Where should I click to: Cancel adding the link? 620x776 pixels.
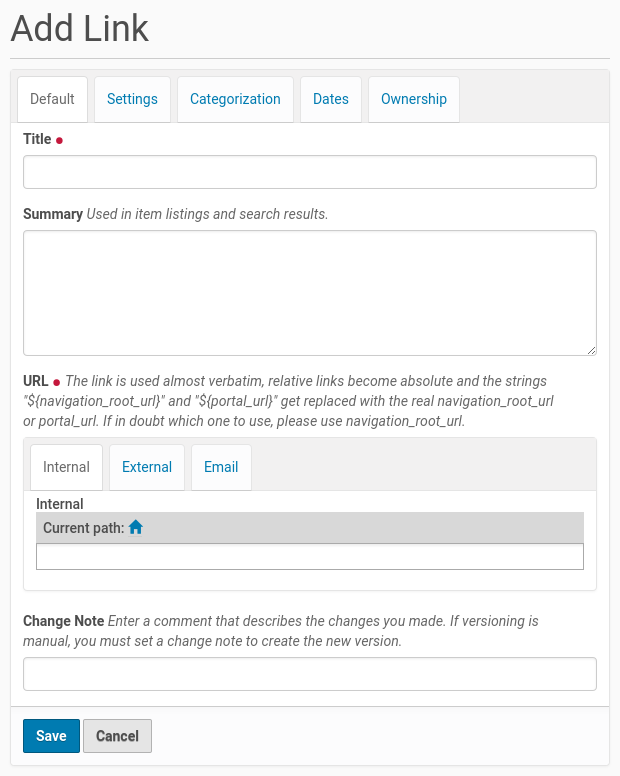point(117,736)
